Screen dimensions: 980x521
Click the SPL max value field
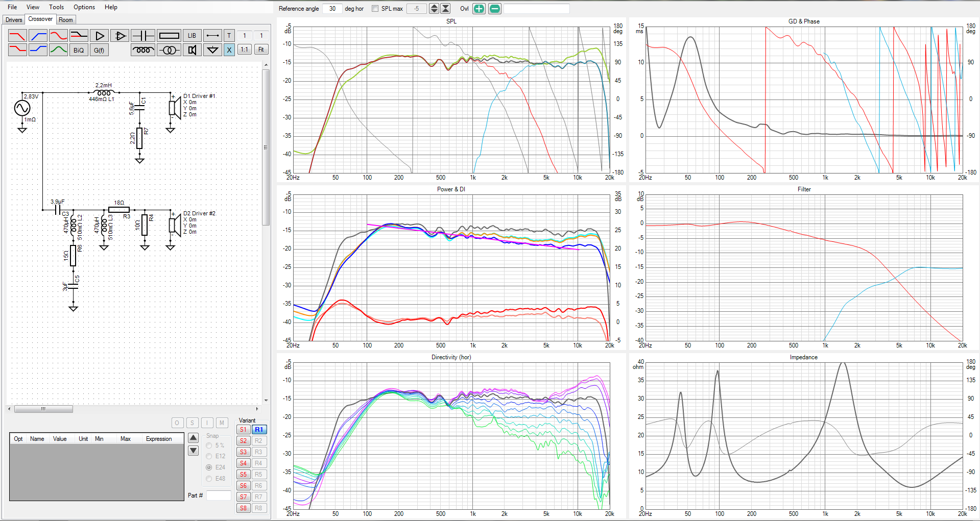click(x=416, y=9)
